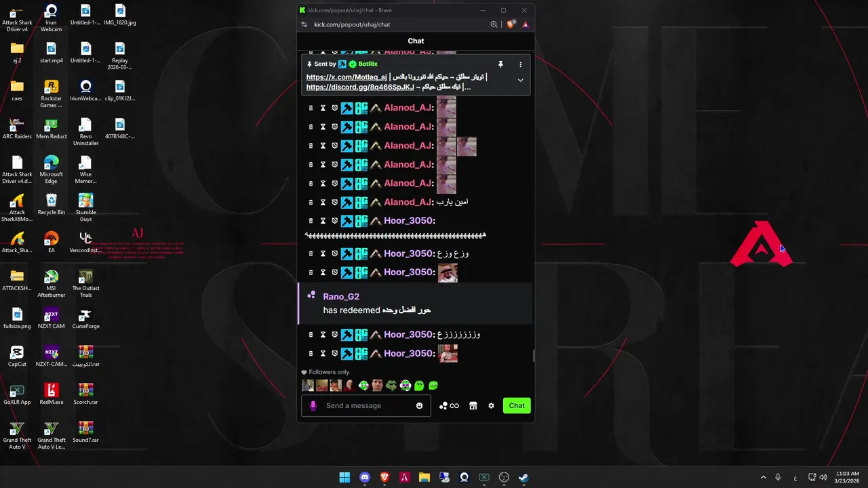Screen dimensions: 868x488
Task: Insert the last green smiling emote in emote bar
Action: click(433, 386)
